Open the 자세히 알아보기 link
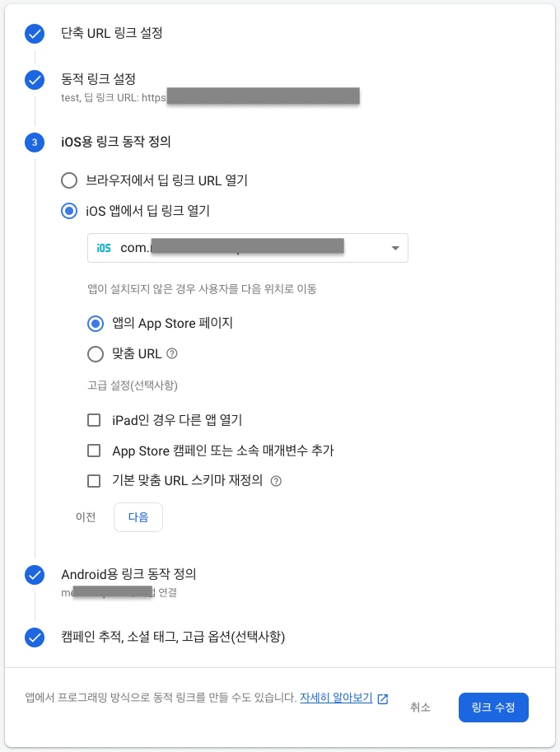This screenshot has height=752, width=560. [336, 698]
